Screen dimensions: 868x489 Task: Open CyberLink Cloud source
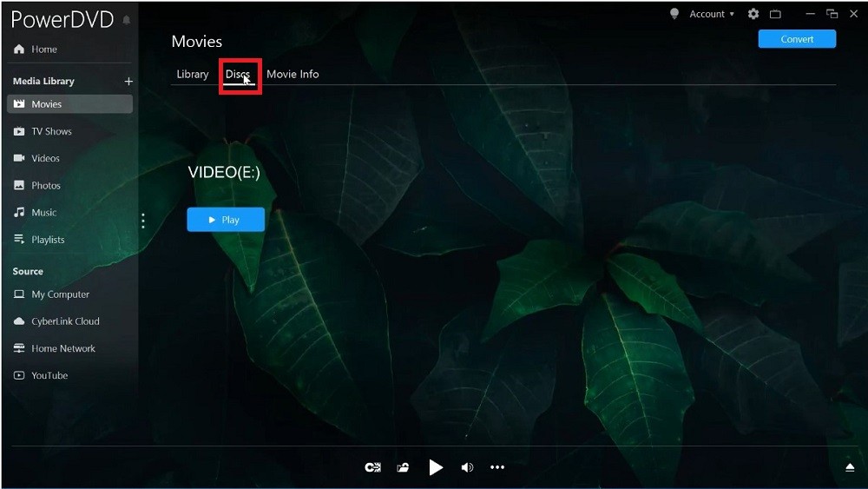pos(56,321)
